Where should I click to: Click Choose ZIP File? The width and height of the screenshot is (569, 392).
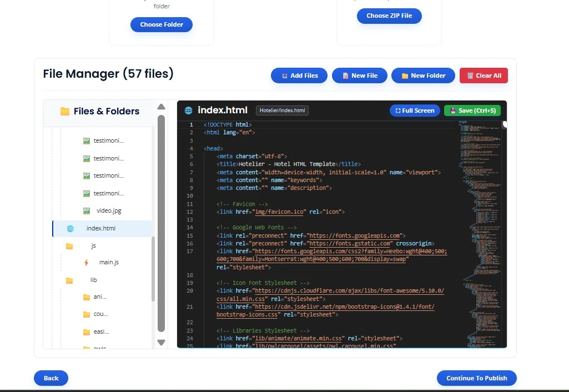tap(389, 16)
